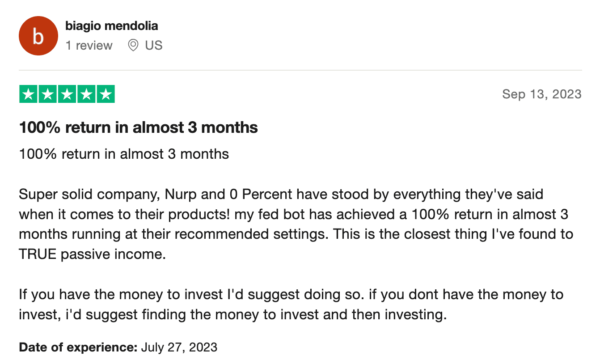Open the bold '100% return in almost 3 months' title
The image size is (600, 364).
pyautogui.click(x=138, y=128)
